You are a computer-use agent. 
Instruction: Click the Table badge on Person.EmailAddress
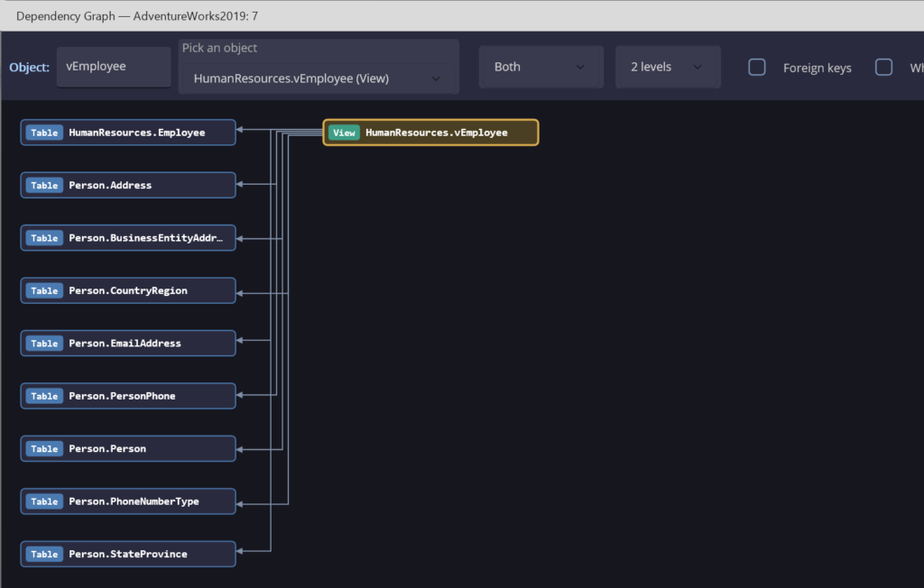tap(44, 343)
